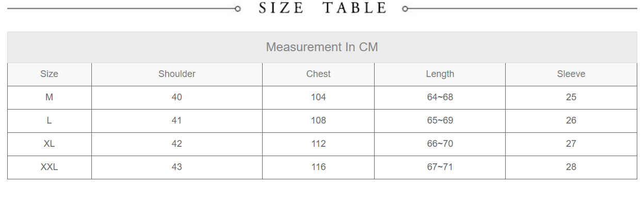Image resolution: width=644 pixels, height=199 pixels.
Task: Click sleeve value 28
Action: (571, 167)
